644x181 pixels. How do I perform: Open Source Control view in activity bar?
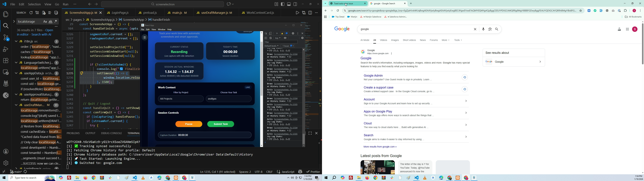(6, 38)
